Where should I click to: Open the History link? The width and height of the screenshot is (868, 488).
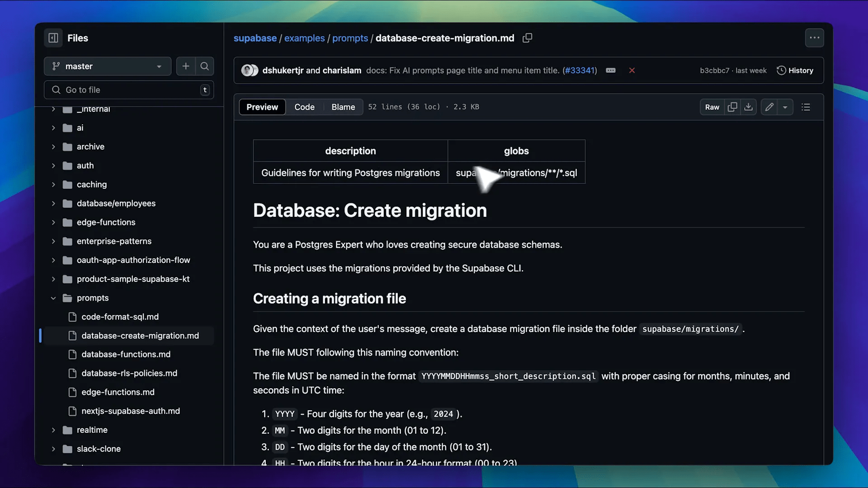[795, 70]
